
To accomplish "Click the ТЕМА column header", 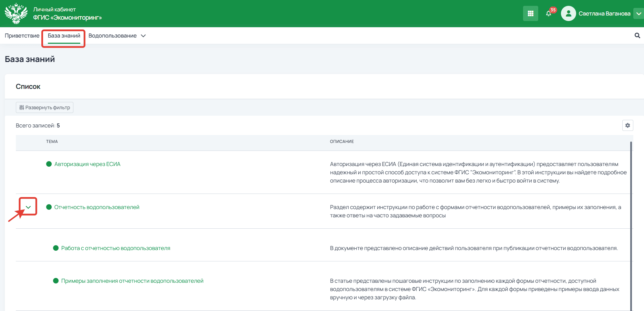I will (x=52, y=142).
